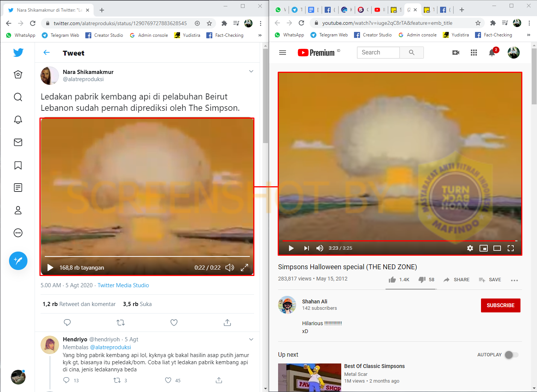Open a new tab in Twitter window
Screen dimensions: 537x392
[102, 10]
